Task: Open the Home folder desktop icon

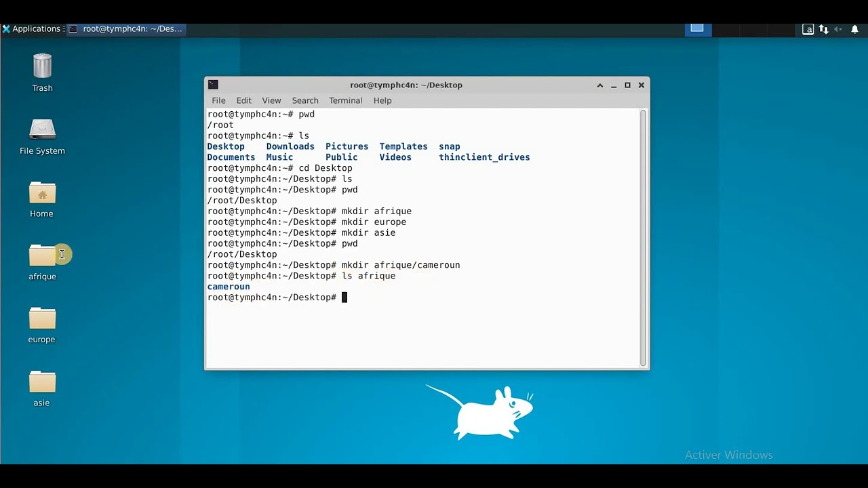Action: point(42,199)
